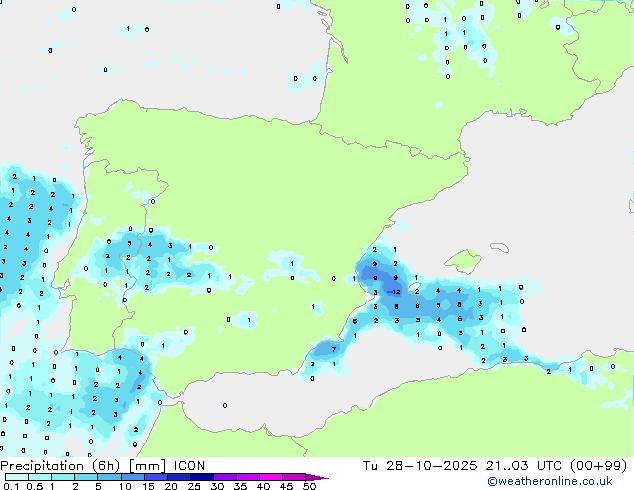Click the '7' precipitation value near Spain's southeast coast

coord(334,349)
